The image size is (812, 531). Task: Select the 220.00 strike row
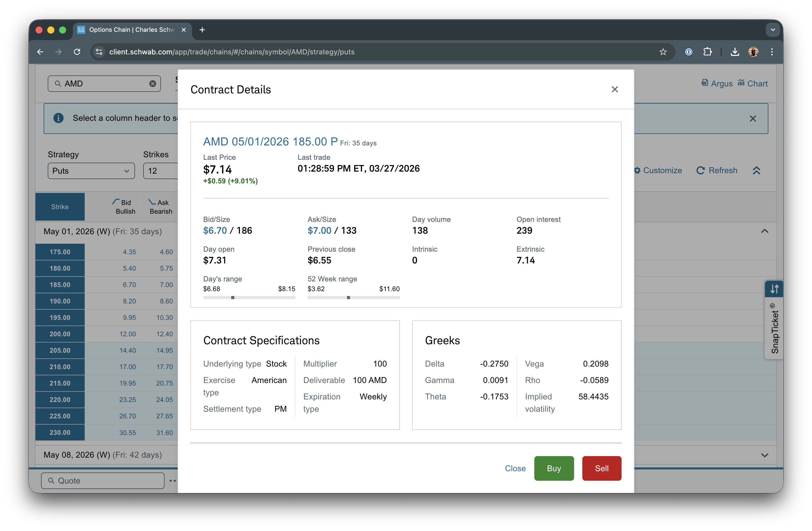point(60,399)
